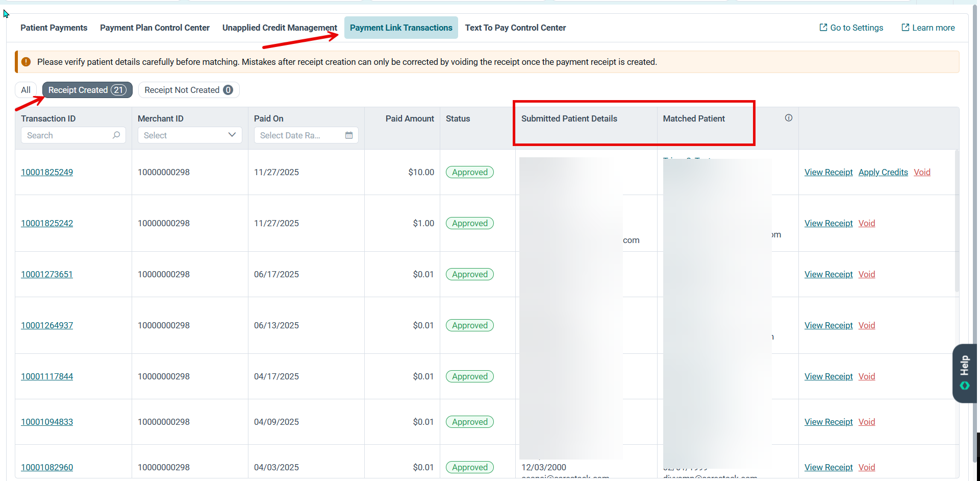Void transaction 10001117844

pyautogui.click(x=867, y=376)
